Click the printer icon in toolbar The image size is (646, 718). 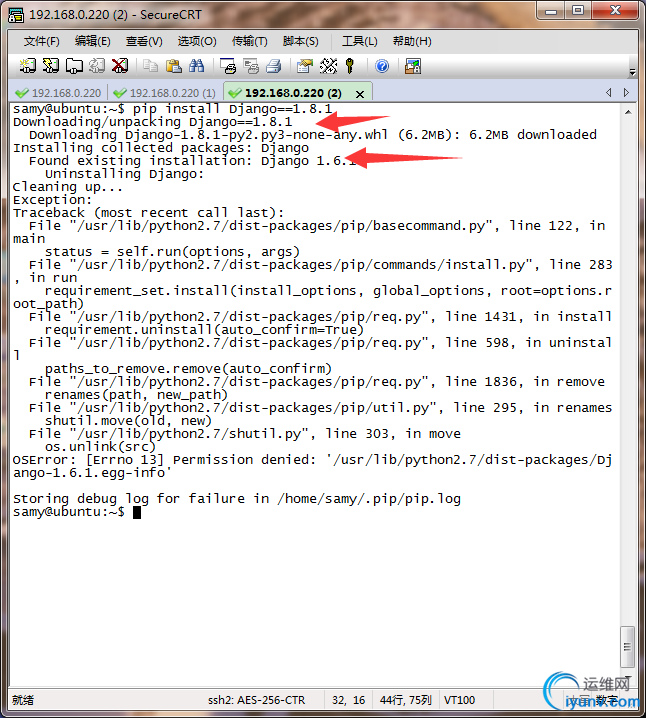point(274,66)
